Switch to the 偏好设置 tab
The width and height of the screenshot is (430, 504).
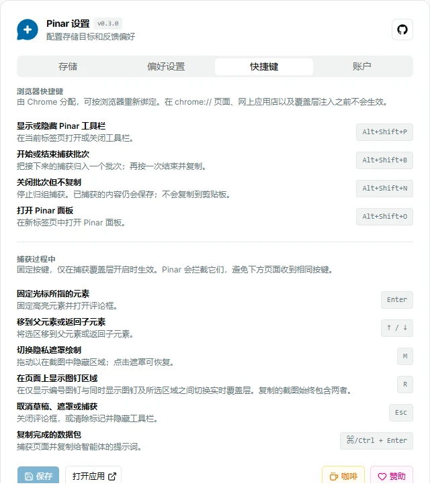(166, 66)
